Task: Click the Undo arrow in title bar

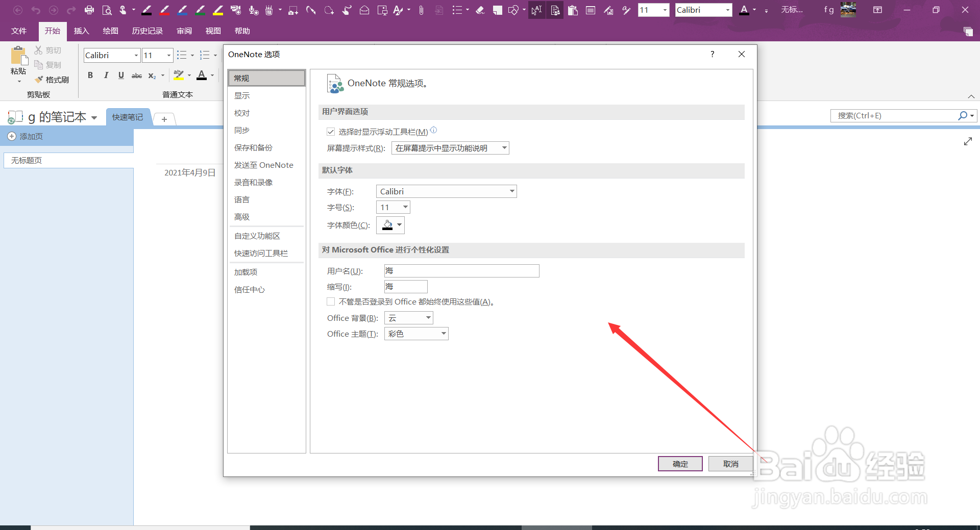Action: pos(36,10)
